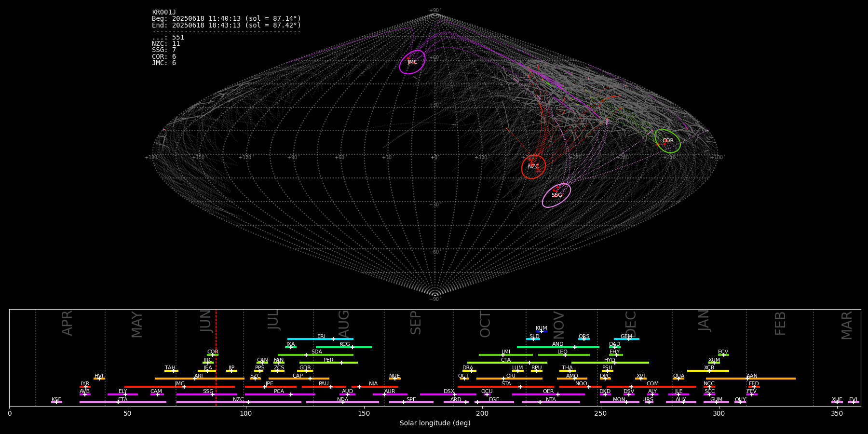Click the +90 latitude label atop the map
The image size is (868, 434).
(434, 11)
